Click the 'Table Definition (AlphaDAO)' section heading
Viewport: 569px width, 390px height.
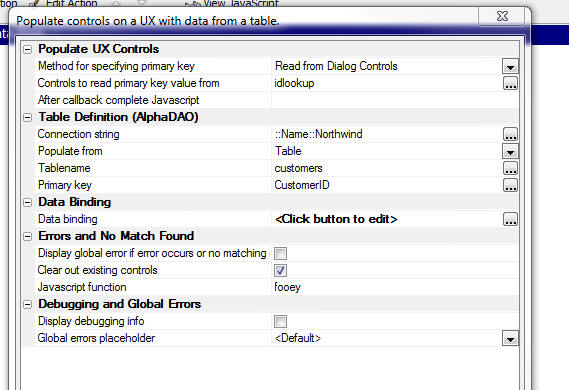coord(118,117)
